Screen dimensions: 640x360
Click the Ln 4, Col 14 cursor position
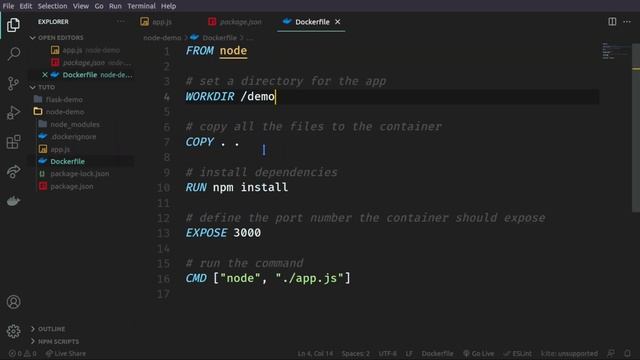point(315,353)
